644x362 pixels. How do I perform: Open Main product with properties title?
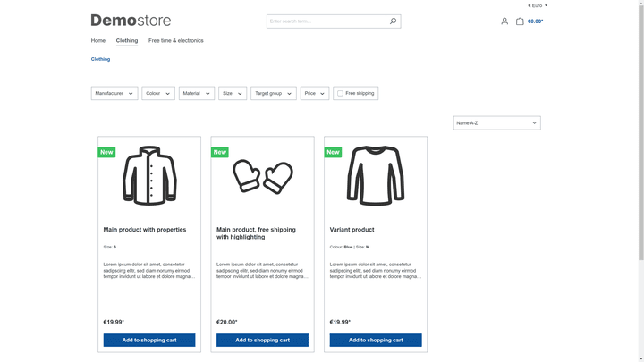145,230
